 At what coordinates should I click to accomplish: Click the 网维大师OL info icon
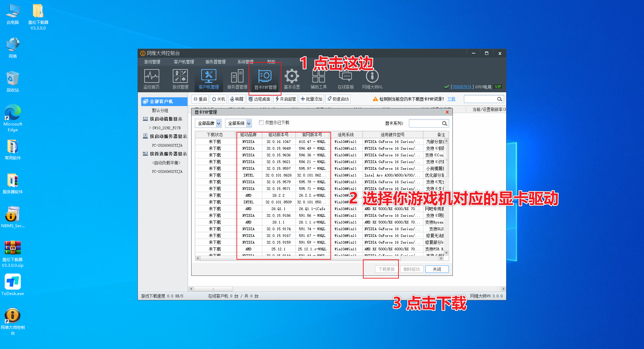tap(372, 79)
